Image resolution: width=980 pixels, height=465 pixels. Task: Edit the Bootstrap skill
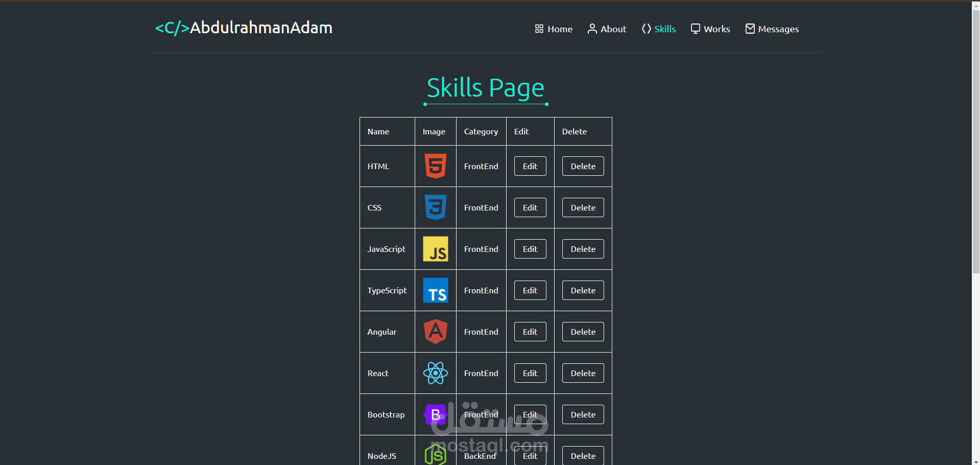tap(530, 414)
